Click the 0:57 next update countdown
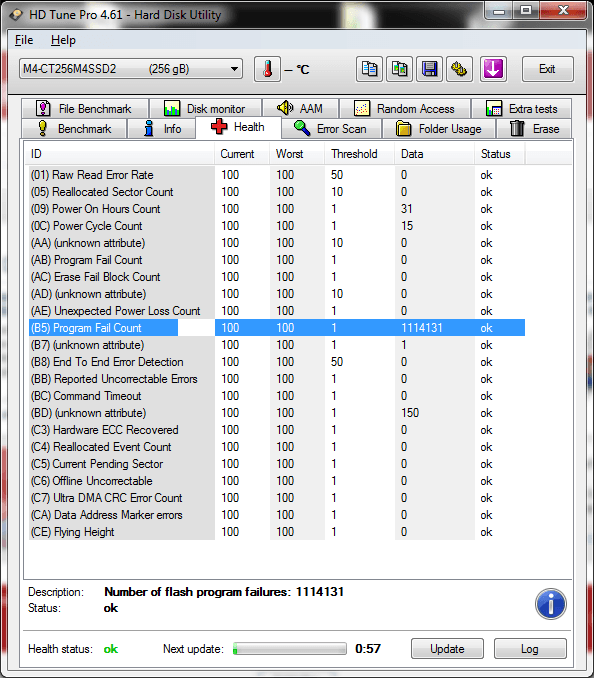 (x=368, y=649)
